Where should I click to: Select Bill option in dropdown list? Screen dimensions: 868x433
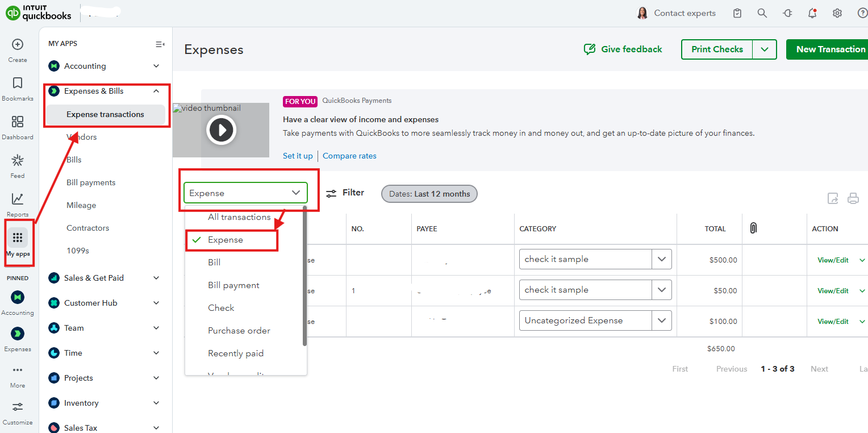click(214, 263)
